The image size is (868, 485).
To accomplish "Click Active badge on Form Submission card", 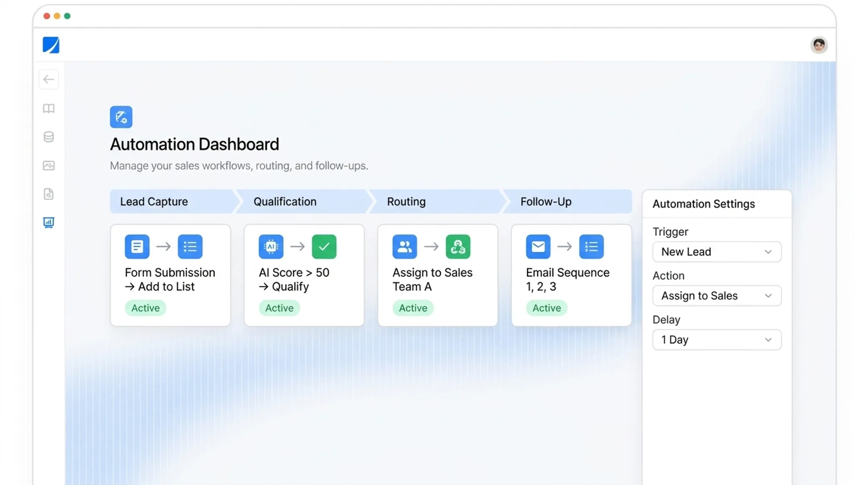I will click(x=145, y=308).
